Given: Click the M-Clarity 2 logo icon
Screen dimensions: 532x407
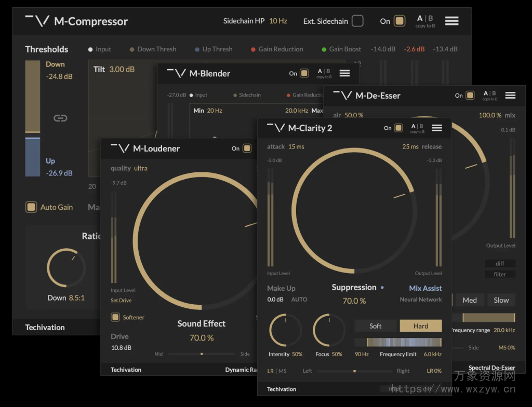Looking at the screenshot, I should click(x=276, y=128).
